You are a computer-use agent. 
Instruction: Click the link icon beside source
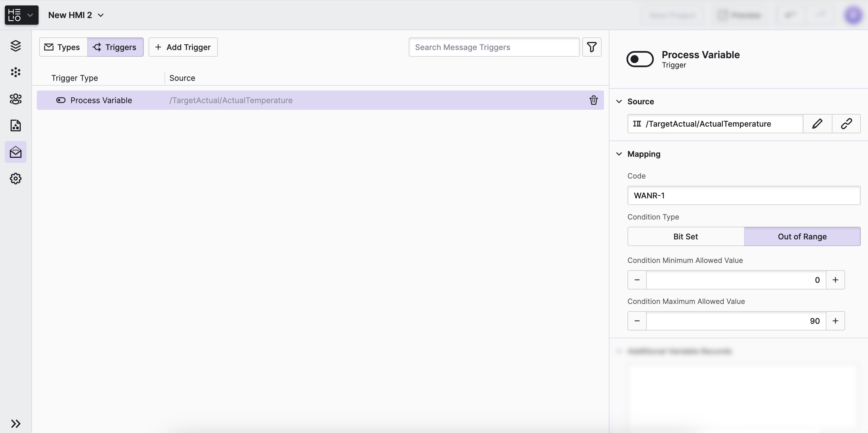point(846,124)
